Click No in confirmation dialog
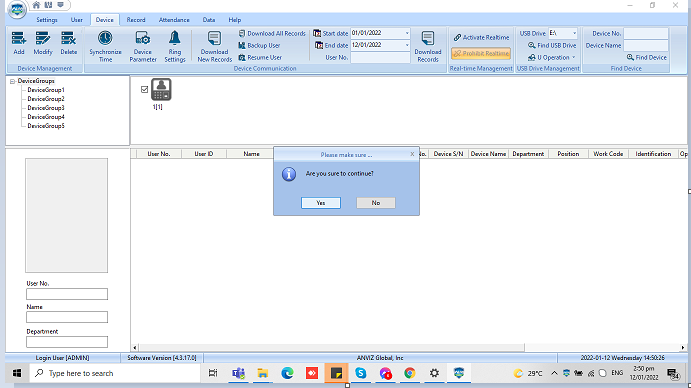691x388 pixels. click(375, 203)
